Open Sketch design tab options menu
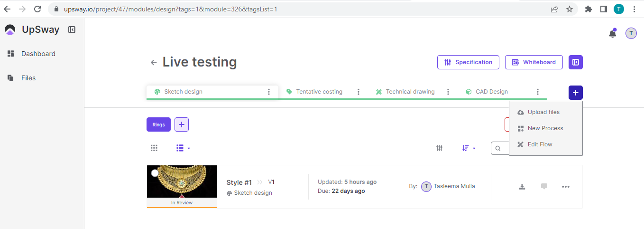This screenshot has height=229, width=644. [269, 92]
